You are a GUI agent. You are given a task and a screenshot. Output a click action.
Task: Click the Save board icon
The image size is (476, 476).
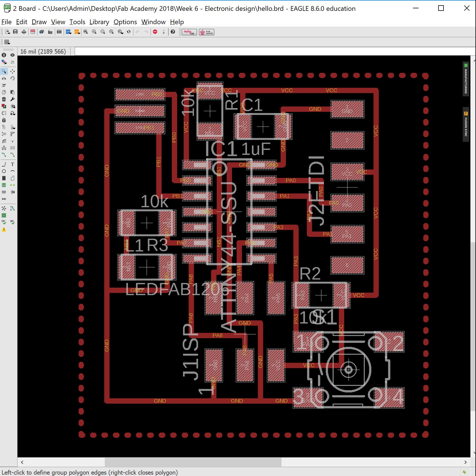pyautogui.click(x=15, y=32)
